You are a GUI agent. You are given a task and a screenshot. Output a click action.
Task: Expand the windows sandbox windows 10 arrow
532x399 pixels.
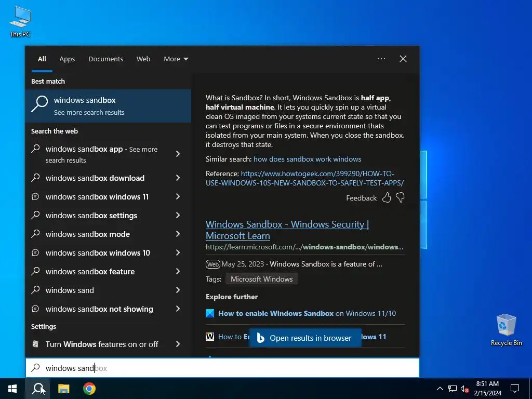pos(178,252)
